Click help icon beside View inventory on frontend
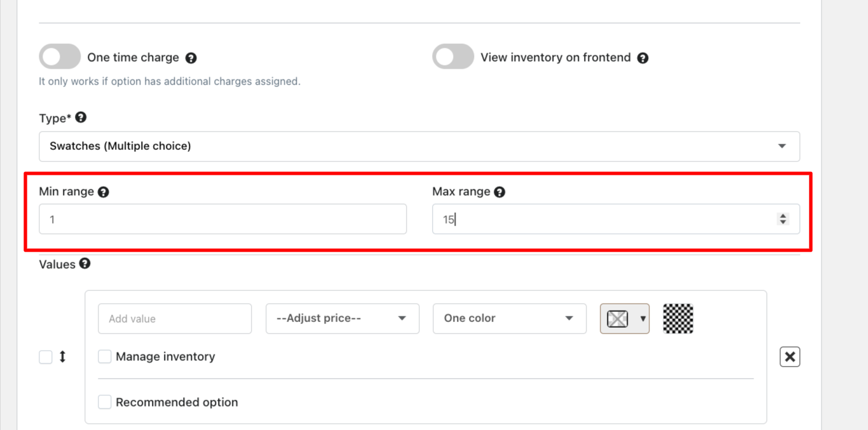This screenshot has height=430, width=868. (x=643, y=58)
